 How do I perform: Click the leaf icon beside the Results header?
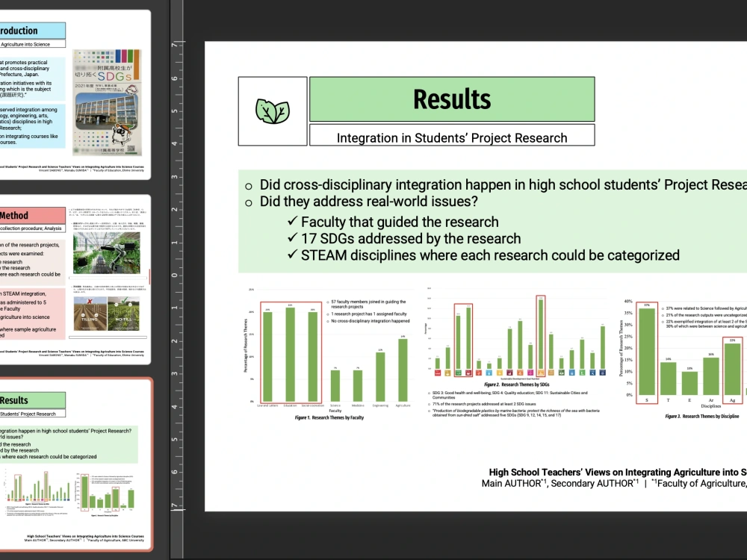pyautogui.click(x=272, y=111)
